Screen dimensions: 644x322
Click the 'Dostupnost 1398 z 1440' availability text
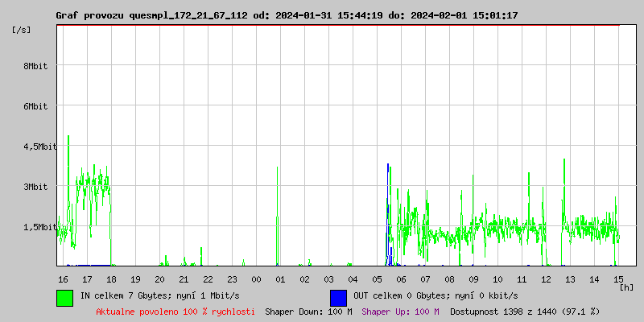(x=525, y=311)
